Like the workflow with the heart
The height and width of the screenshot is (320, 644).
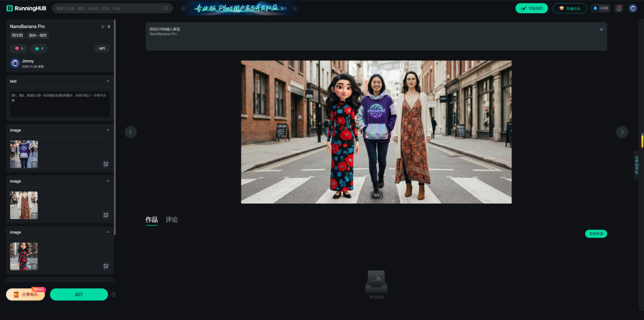(x=18, y=48)
